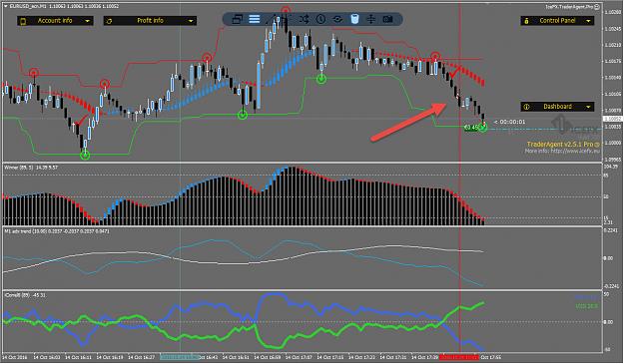This screenshot has height=364, width=624.
Task: Click the red circle marker left of the vertical red line
Action: (x=435, y=57)
